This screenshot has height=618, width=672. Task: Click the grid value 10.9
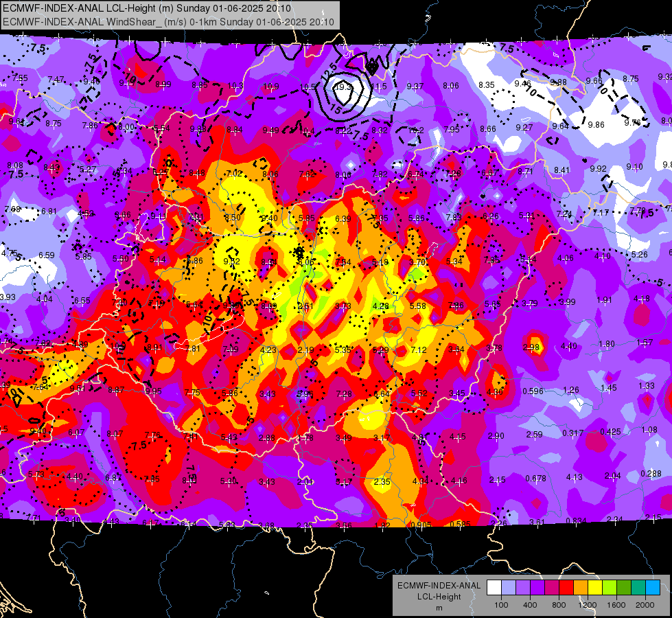(271, 87)
